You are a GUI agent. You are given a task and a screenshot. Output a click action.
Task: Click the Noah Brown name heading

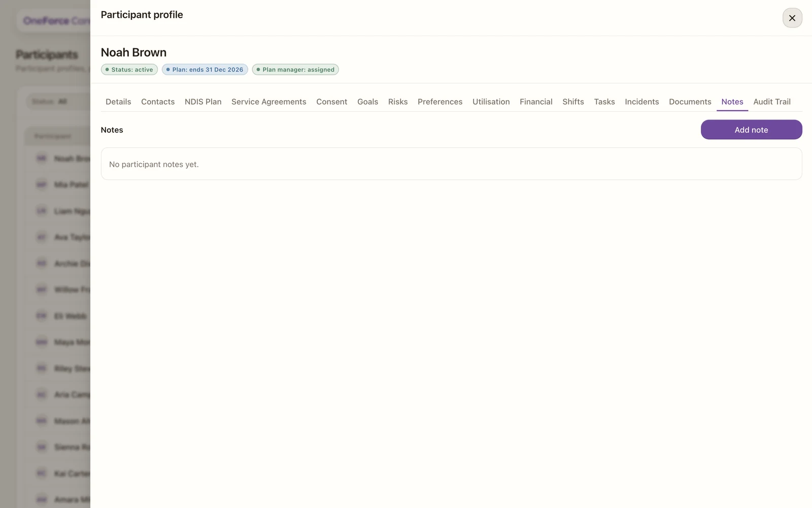[133, 52]
